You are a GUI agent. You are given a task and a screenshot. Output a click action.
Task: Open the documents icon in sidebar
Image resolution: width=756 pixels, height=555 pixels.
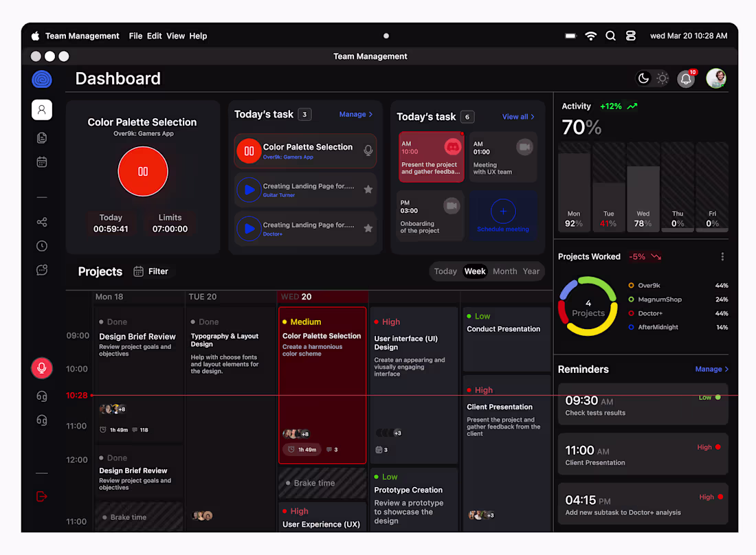42,138
